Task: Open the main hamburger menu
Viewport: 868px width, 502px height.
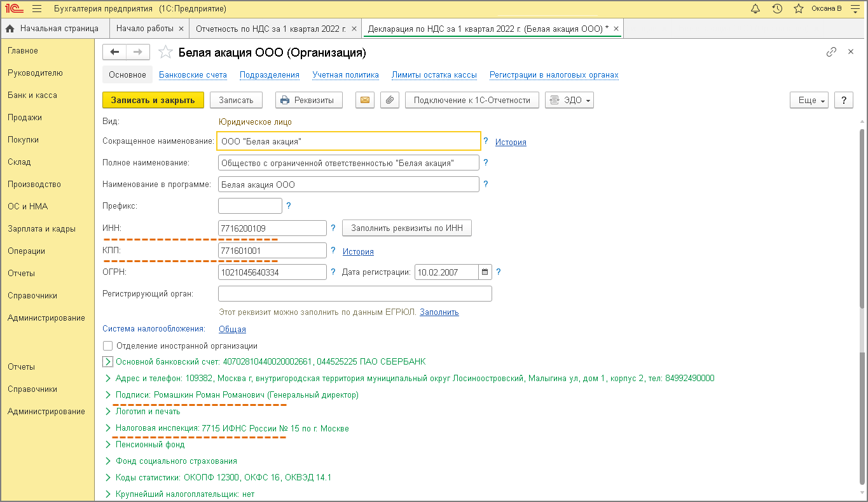Action: (x=36, y=9)
